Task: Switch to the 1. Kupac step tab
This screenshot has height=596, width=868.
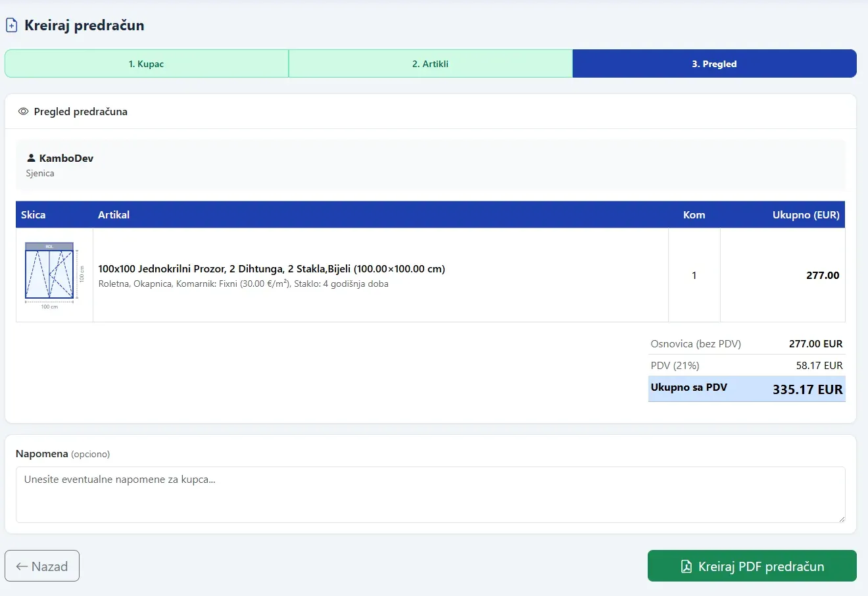Action: pyautogui.click(x=147, y=64)
